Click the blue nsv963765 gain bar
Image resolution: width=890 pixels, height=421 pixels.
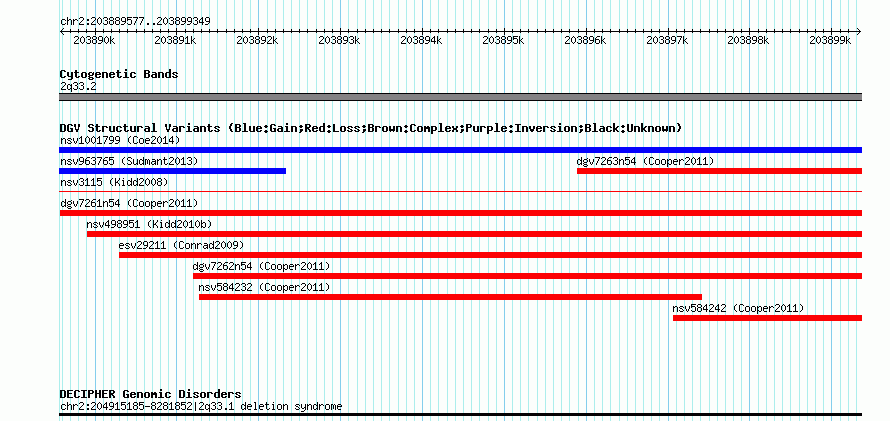(x=173, y=171)
